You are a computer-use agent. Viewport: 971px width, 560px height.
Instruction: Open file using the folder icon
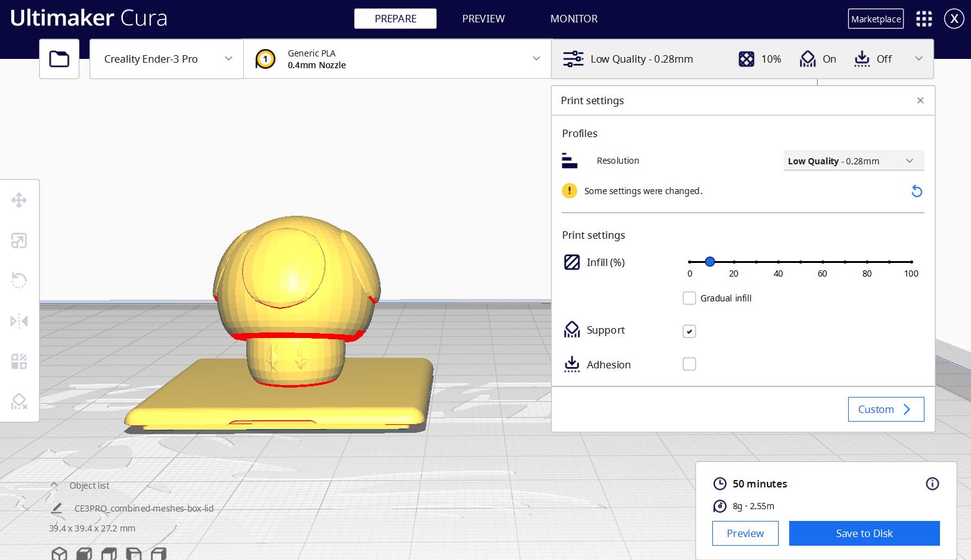pyautogui.click(x=59, y=59)
